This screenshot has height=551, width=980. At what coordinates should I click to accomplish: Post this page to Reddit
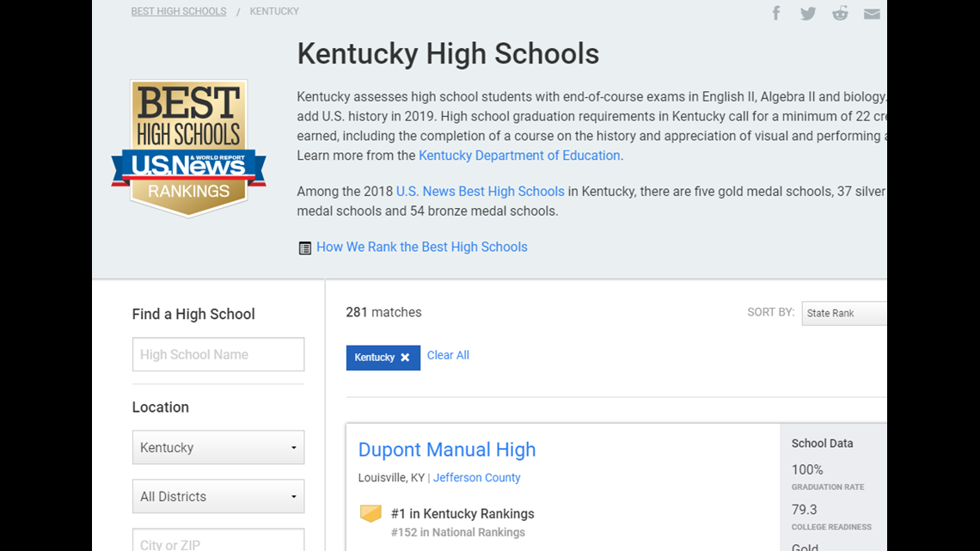pos(840,13)
